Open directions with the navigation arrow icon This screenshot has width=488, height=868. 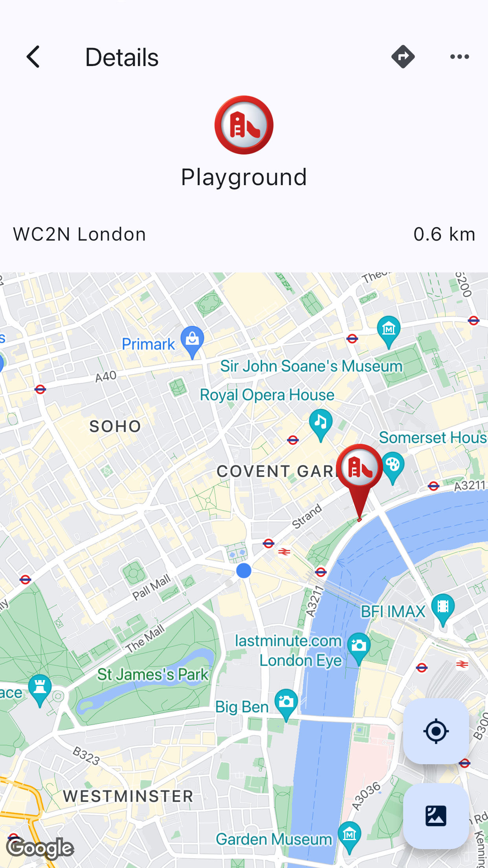click(x=403, y=57)
